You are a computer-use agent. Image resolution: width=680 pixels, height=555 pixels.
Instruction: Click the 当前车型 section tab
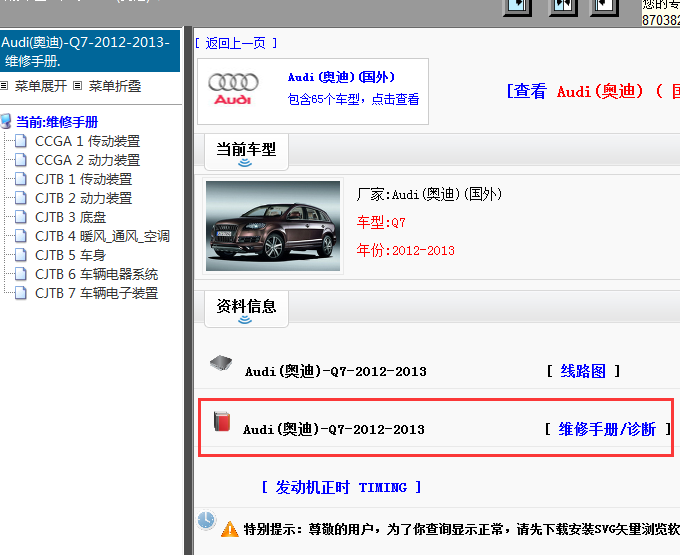(246, 152)
